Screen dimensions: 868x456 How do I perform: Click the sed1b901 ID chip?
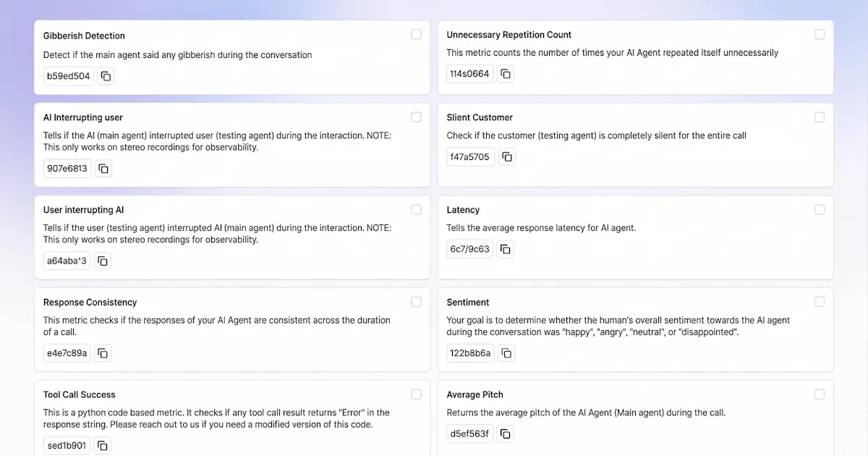coord(67,446)
